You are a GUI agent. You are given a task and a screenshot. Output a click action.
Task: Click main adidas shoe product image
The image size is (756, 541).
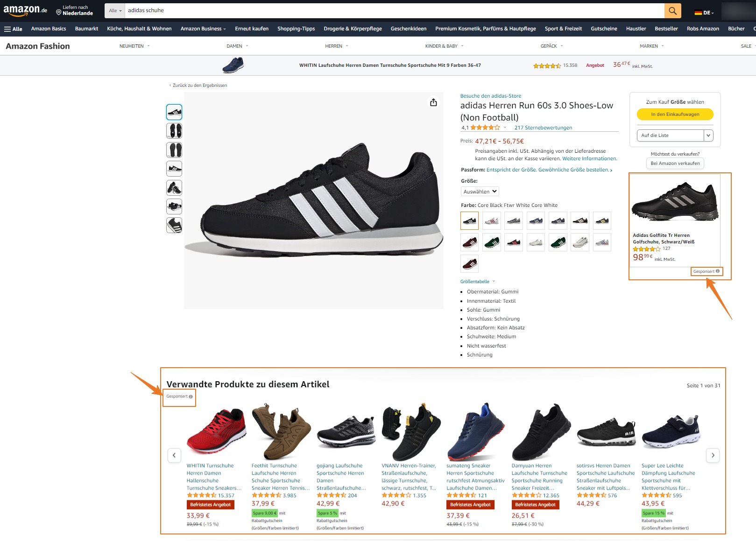pos(314,200)
